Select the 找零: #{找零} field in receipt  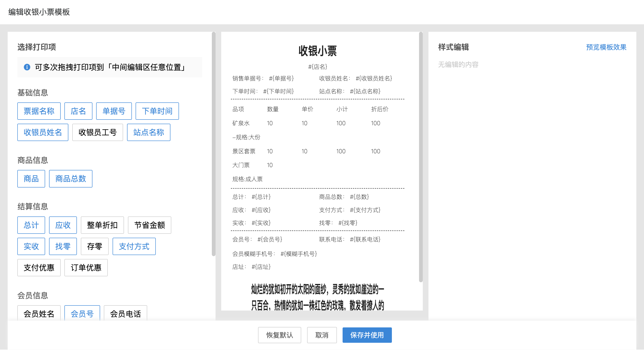coord(338,223)
